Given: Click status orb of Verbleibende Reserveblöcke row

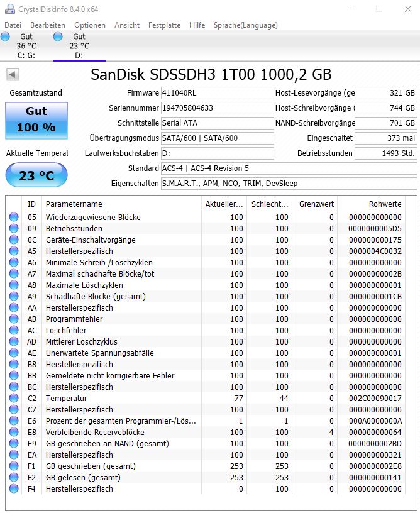Looking at the screenshot, I should pyautogui.click(x=14, y=432).
